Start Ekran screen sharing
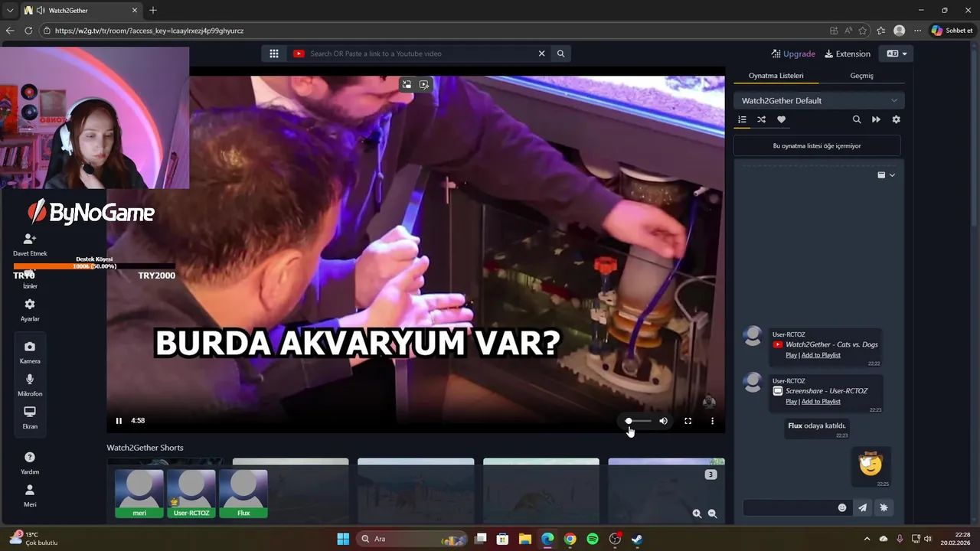Screen dimensions: 980x551 (x=30, y=417)
